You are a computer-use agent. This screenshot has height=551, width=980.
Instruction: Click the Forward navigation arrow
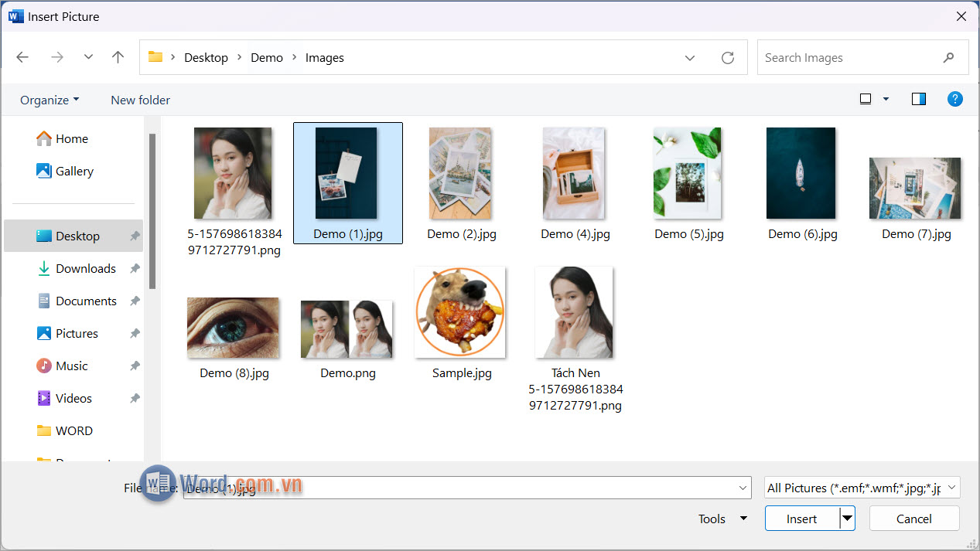click(56, 57)
